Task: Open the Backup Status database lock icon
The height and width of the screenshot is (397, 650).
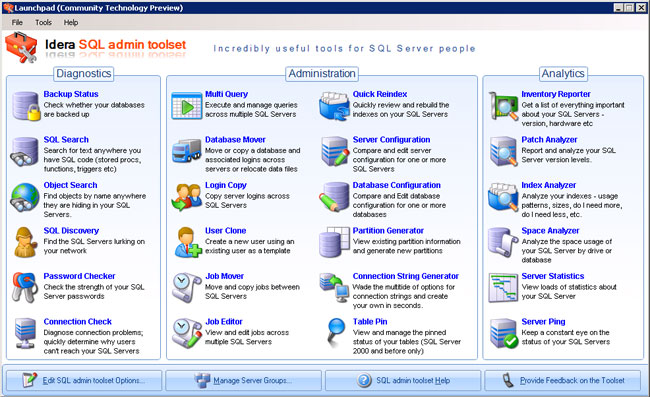Action: [x=26, y=106]
